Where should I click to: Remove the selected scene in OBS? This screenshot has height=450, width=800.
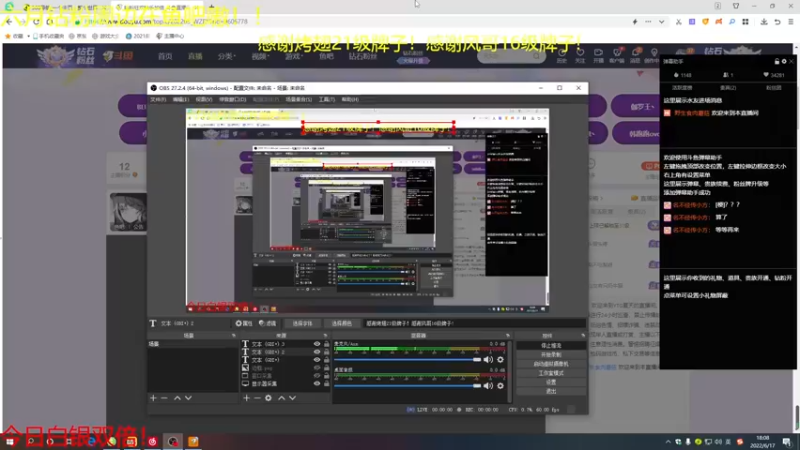164,398
